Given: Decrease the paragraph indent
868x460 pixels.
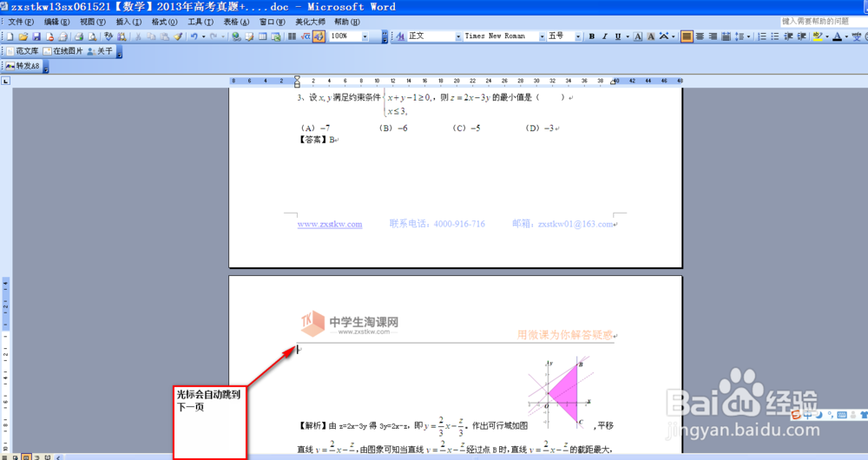Looking at the screenshot, I should [x=788, y=36].
